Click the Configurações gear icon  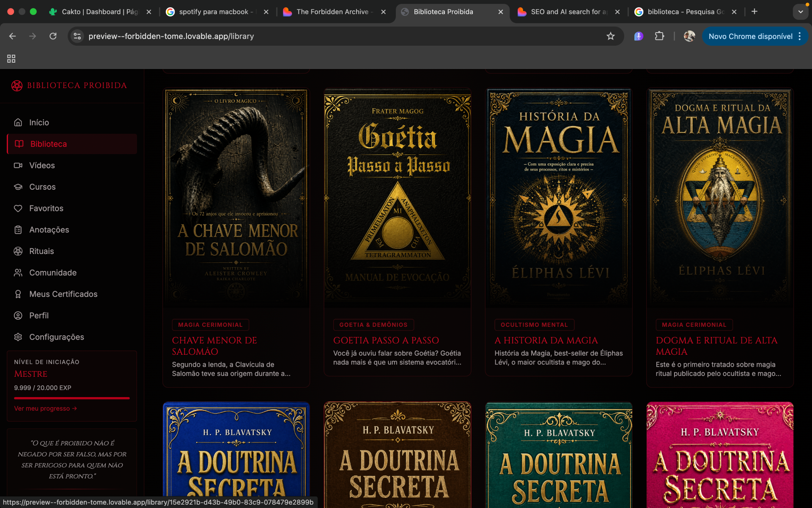tap(18, 337)
